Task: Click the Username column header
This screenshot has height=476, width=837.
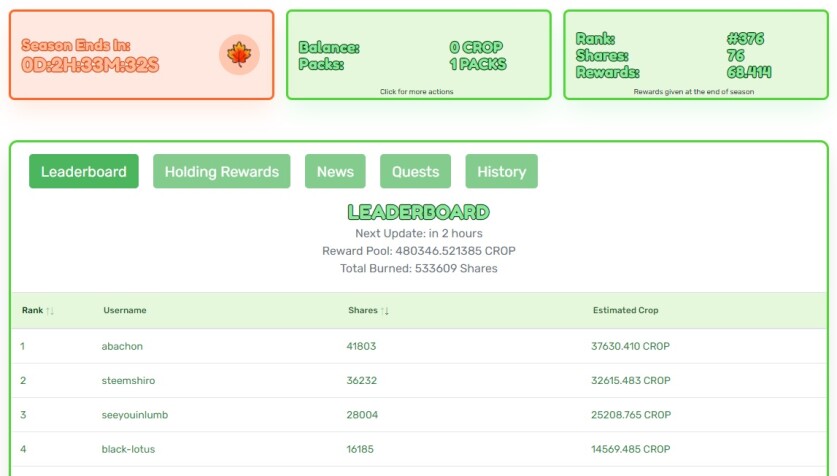Action: 125,310
